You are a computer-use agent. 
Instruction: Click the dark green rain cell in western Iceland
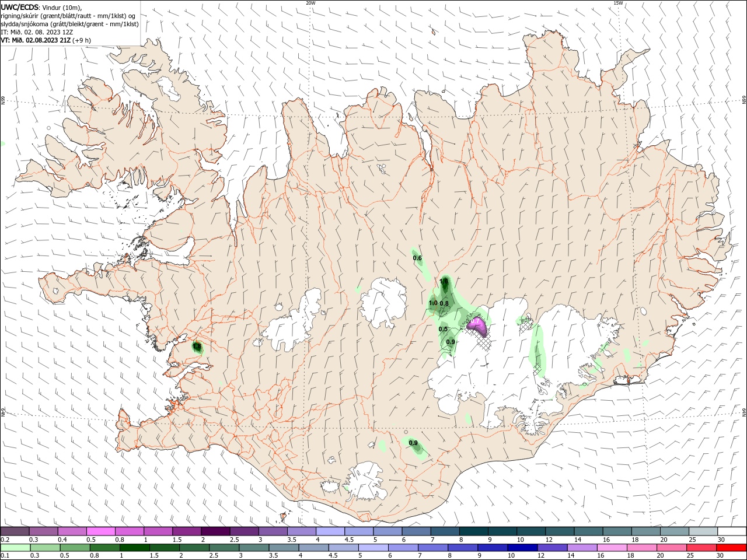pos(197,347)
